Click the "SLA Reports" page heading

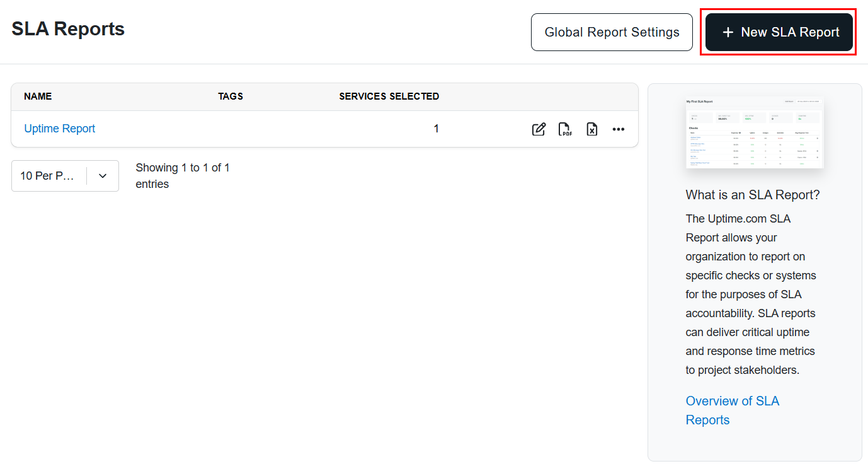click(67, 28)
